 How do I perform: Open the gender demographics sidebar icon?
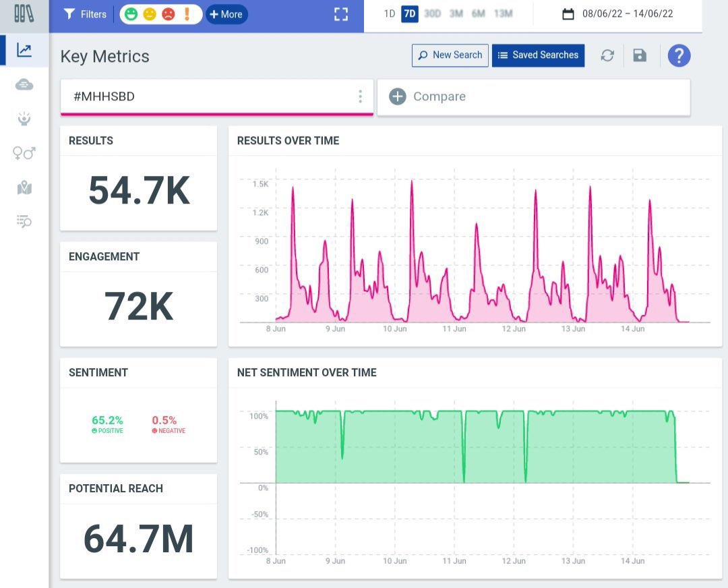(x=24, y=153)
